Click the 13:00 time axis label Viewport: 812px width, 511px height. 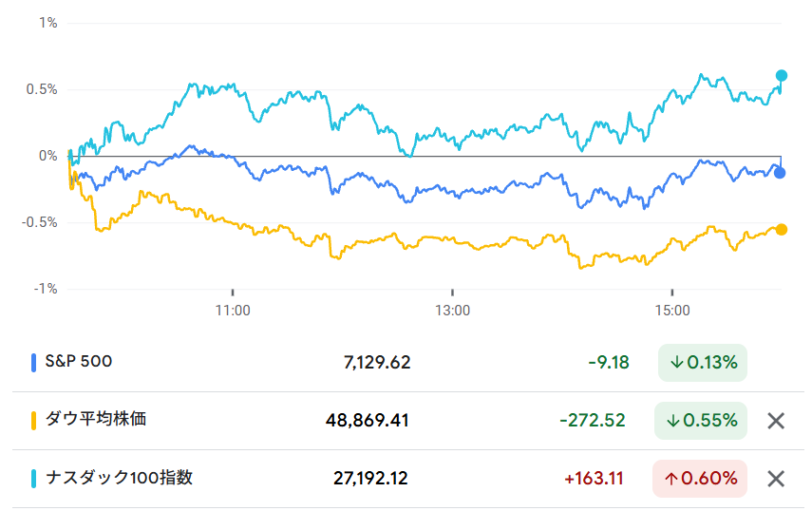coord(452,310)
